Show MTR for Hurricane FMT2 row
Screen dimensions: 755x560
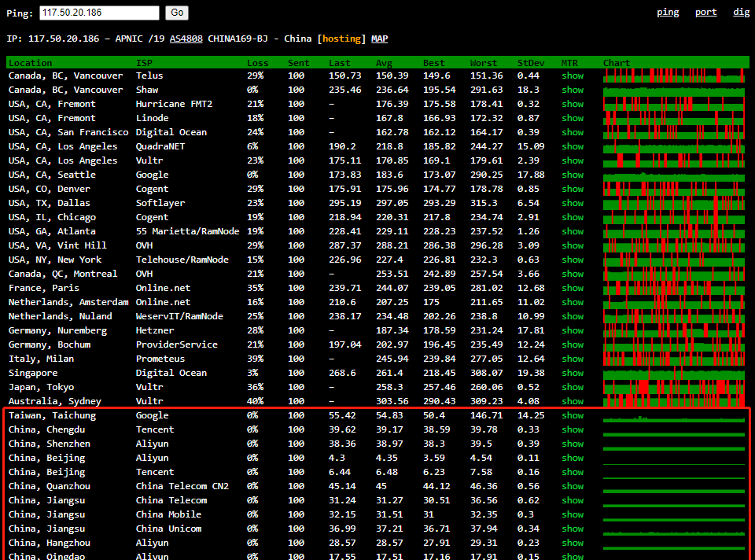point(573,104)
